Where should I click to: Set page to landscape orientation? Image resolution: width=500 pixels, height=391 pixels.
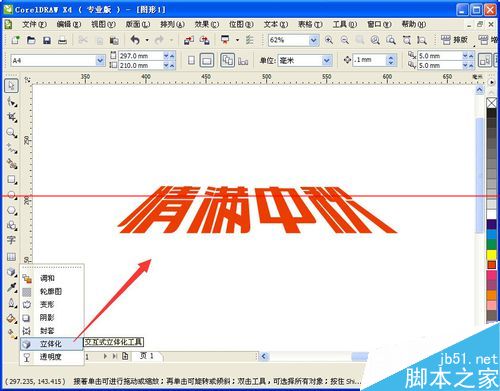(x=207, y=60)
